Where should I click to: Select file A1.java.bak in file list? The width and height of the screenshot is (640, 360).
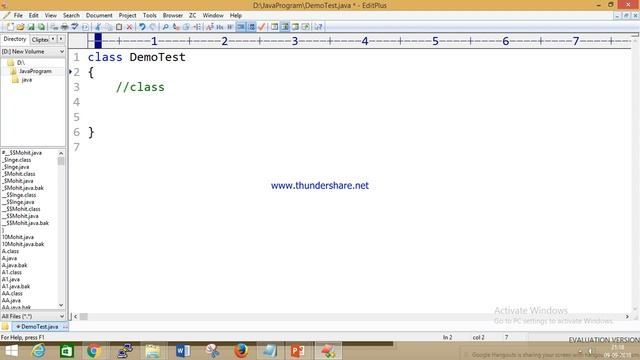pyautogui.click(x=16, y=286)
